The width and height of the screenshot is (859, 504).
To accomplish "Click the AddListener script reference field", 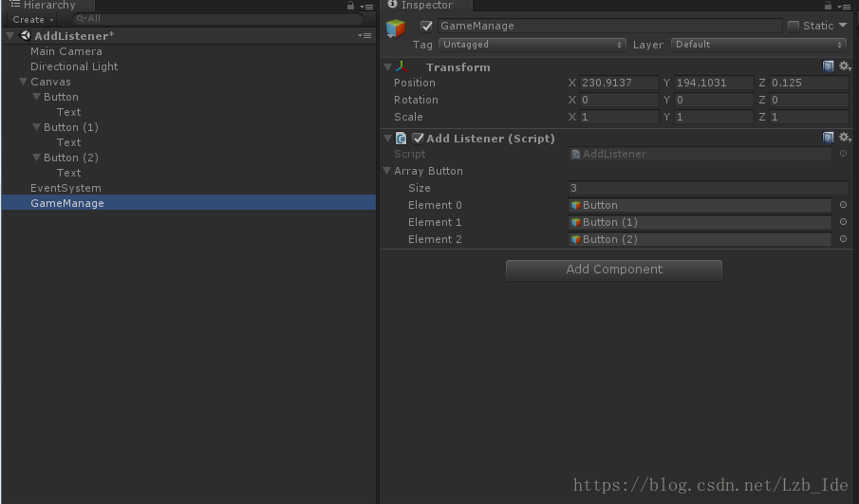I will point(700,154).
